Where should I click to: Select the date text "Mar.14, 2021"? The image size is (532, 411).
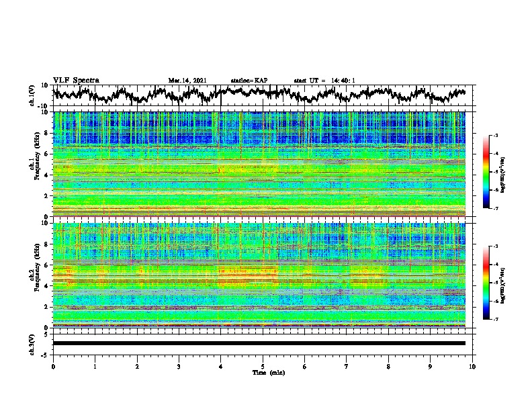coord(187,81)
